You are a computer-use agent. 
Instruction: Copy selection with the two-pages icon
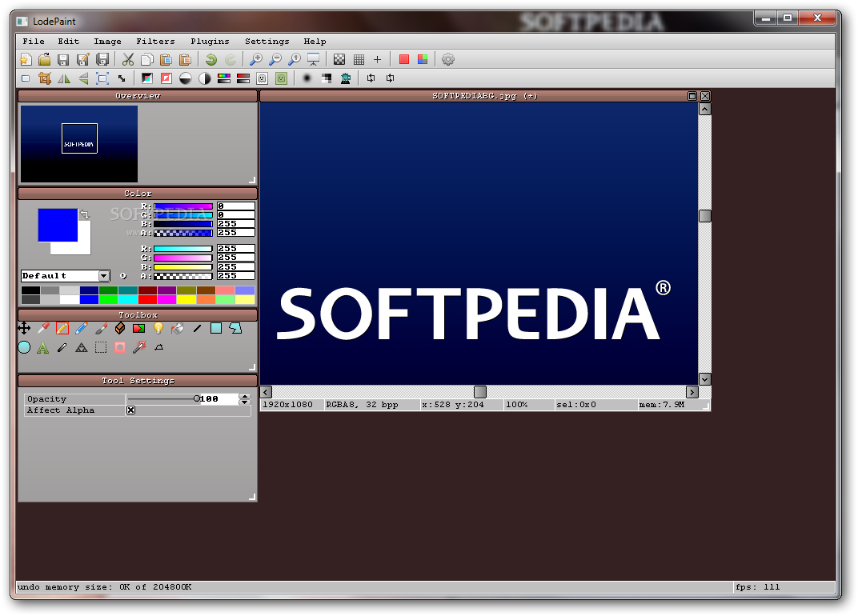click(x=146, y=59)
